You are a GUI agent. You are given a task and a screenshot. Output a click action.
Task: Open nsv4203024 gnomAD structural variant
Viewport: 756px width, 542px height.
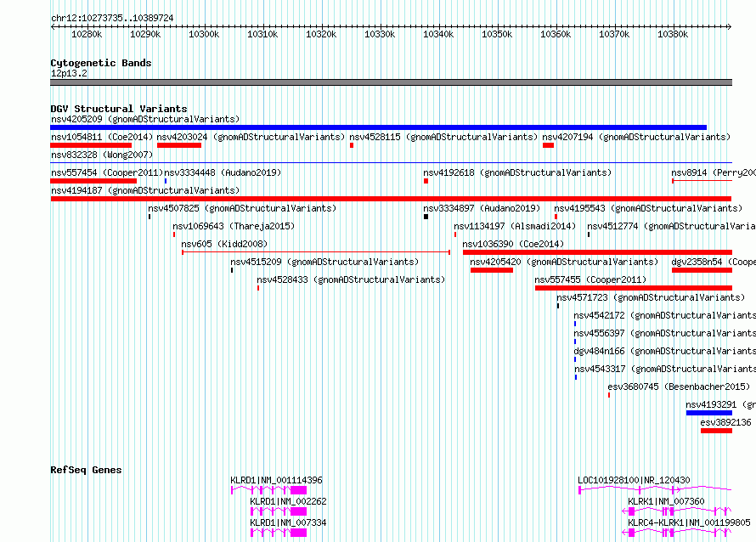pyautogui.click(x=251, y=137)
